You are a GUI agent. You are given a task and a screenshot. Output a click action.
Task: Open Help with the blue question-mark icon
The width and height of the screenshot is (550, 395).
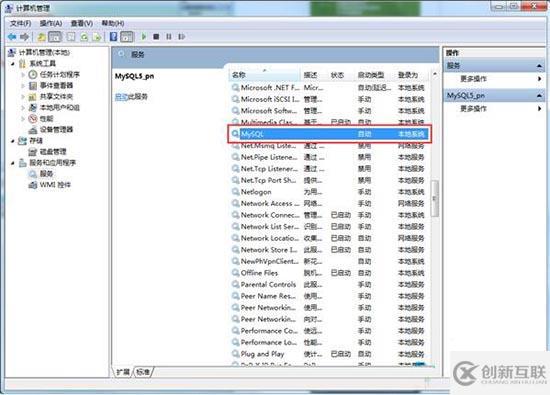[x=114, y=36]
